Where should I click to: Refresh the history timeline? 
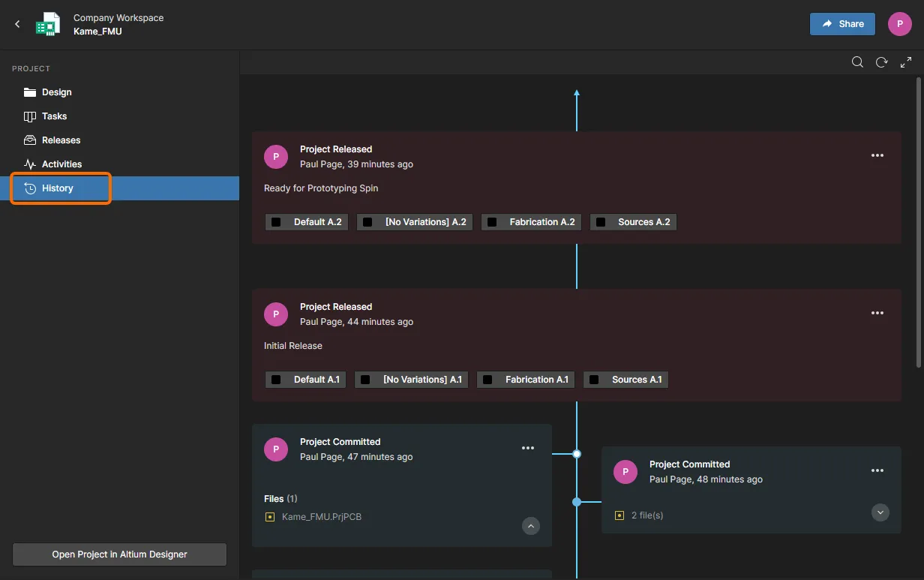[882, 62]
